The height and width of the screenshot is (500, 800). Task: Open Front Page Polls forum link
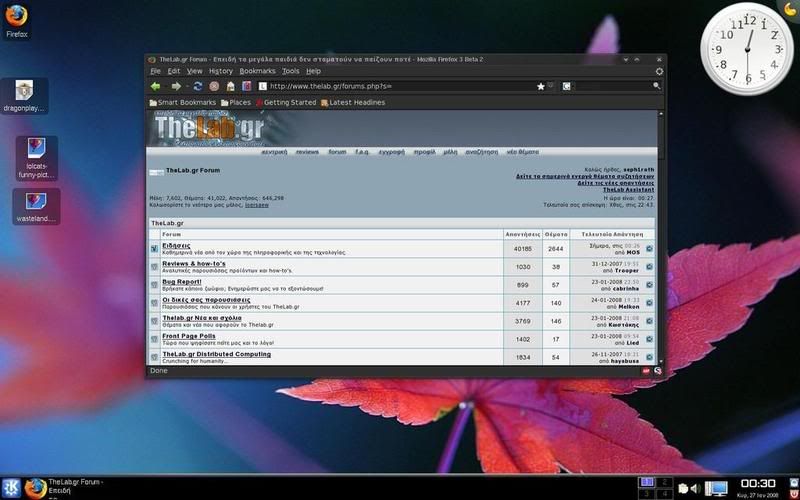pos(189,336)
